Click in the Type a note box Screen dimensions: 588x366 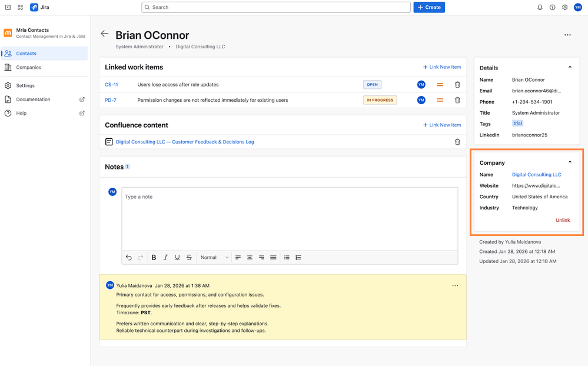[x=290, y=219]
